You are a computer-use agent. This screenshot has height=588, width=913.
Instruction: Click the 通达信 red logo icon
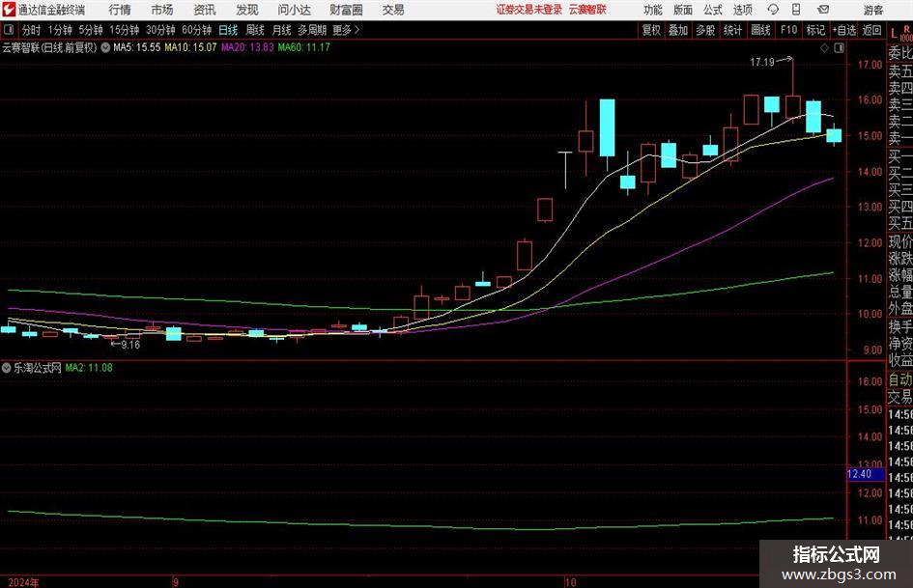9,10
